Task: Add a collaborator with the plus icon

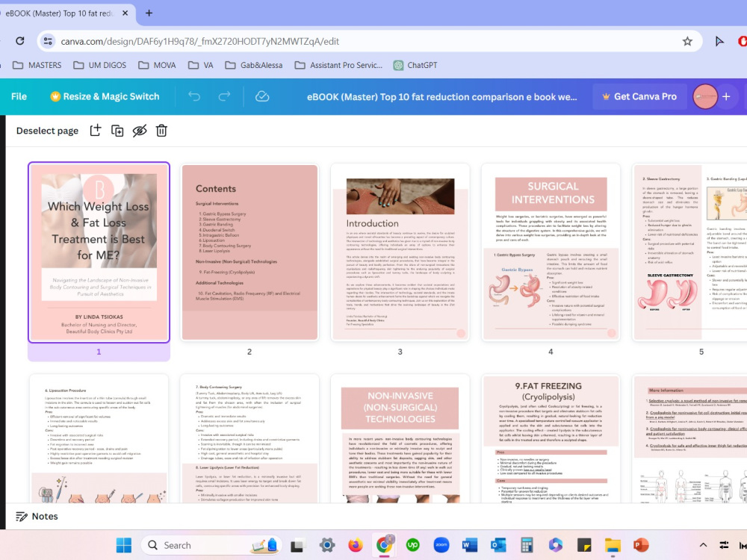Action: pyautogui.click(x=726, y=96)
